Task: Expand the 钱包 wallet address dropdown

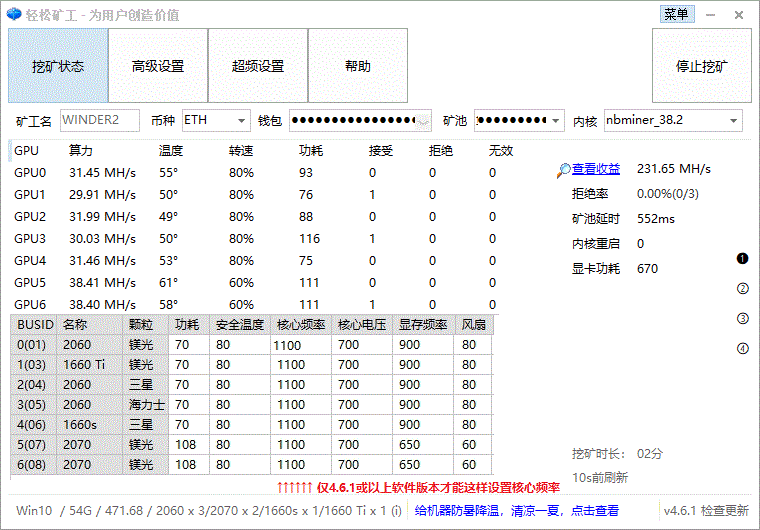Action: (x=424, y=121)
